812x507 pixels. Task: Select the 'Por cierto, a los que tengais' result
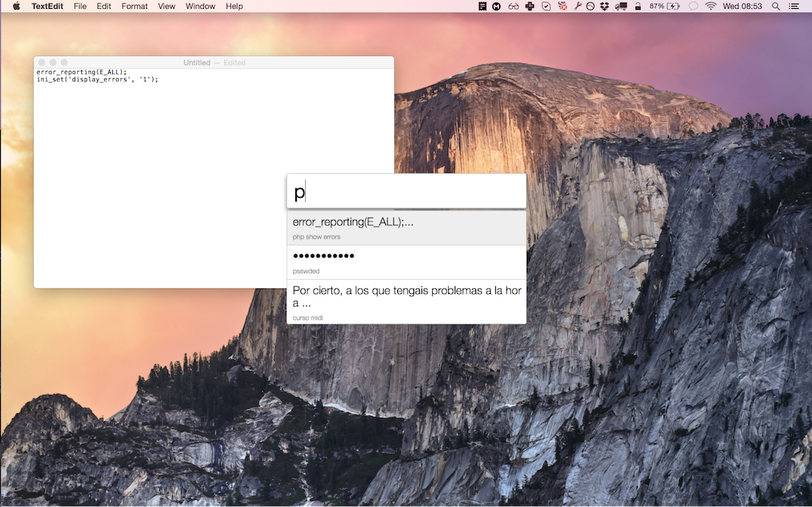pyautogui.click(x=407, y=302)
